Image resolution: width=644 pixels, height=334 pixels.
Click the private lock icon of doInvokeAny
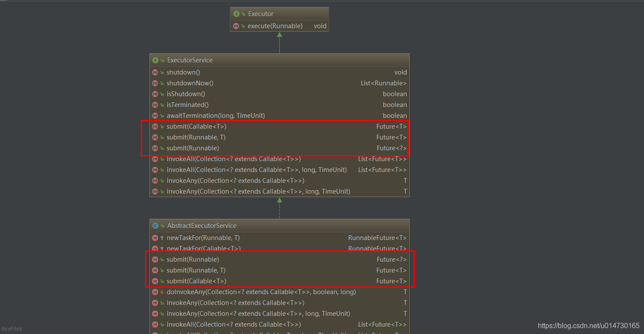click(162, 292)
